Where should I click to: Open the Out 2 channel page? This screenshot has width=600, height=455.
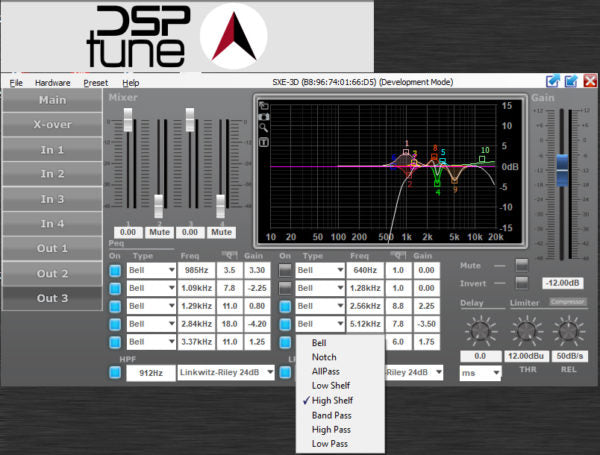(52, 274)
